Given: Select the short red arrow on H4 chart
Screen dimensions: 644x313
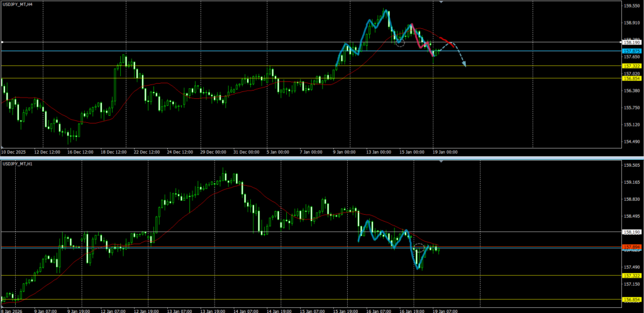Looking at the screenshot, I should tap(445, 42).
